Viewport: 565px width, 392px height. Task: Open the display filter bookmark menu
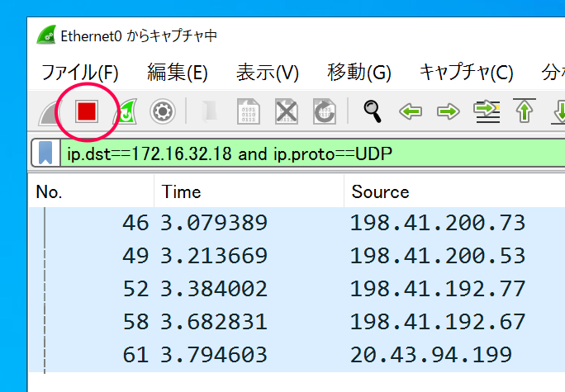[45, 153]
